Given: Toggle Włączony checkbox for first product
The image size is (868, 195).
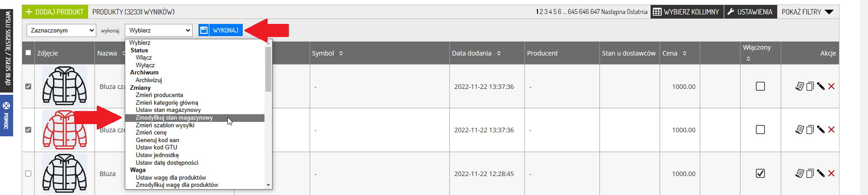Looking at the screenshot, I should 760,86.
